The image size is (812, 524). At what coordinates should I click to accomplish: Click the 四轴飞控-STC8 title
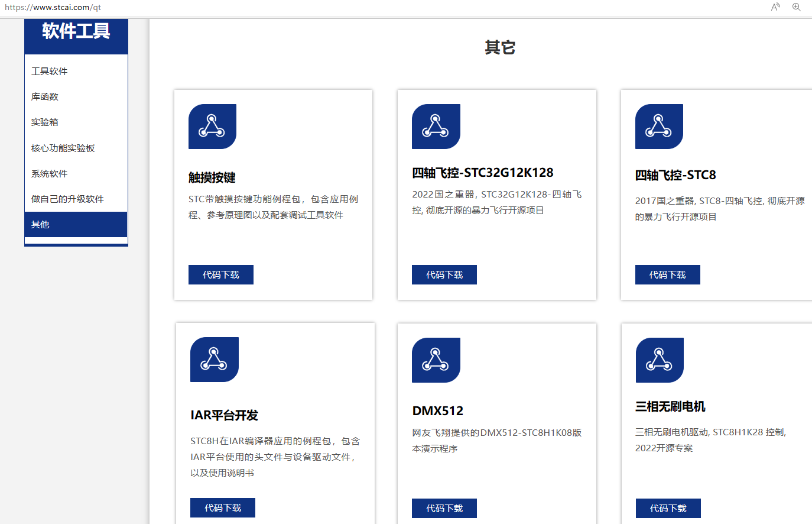click(675, 175)
